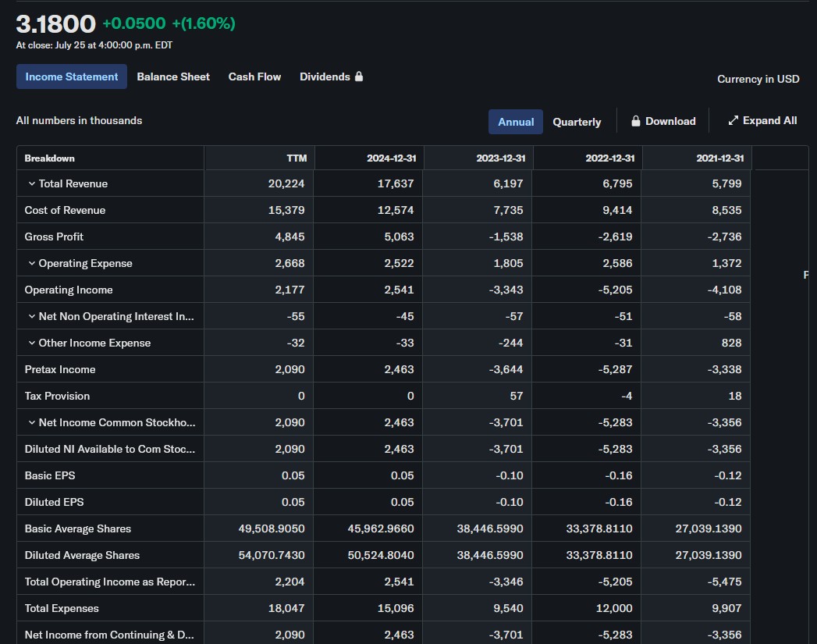
Task: Click 2023 Cost of Revenue value 7,735
Action: click(x=508, y=210)
